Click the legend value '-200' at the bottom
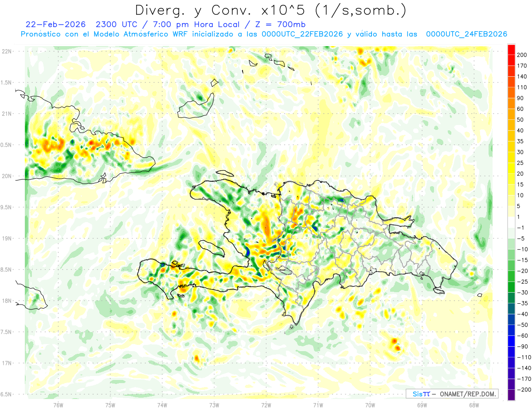The height and width of the screenshot is (411, 532). tap(524, 389)
